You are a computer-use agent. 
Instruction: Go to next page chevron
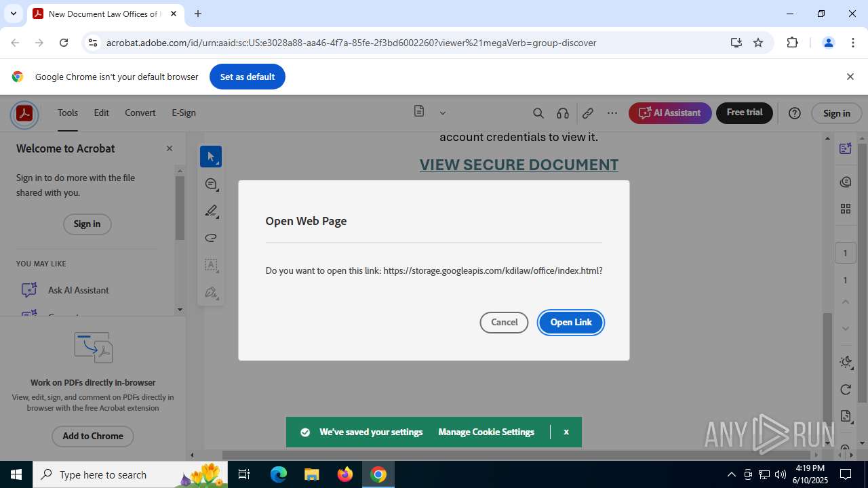[x=845, y=329]
